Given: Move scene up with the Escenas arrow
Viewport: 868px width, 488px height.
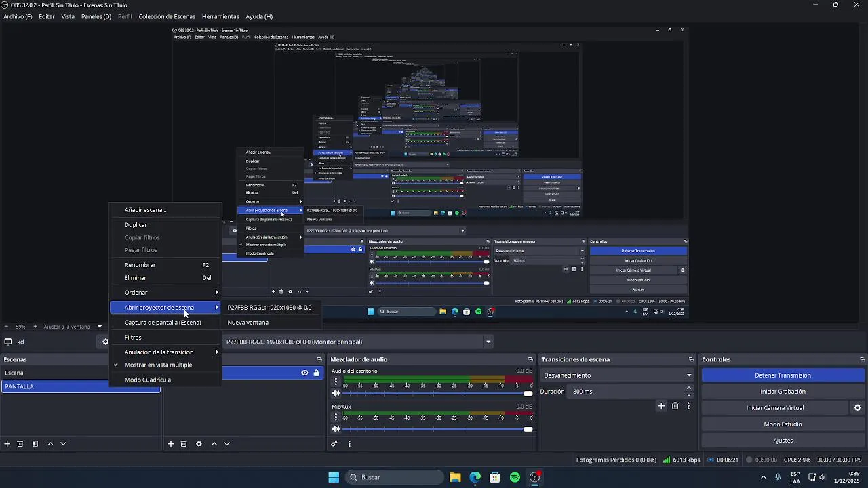Looking at the screenshot, I should pos(50,444).
